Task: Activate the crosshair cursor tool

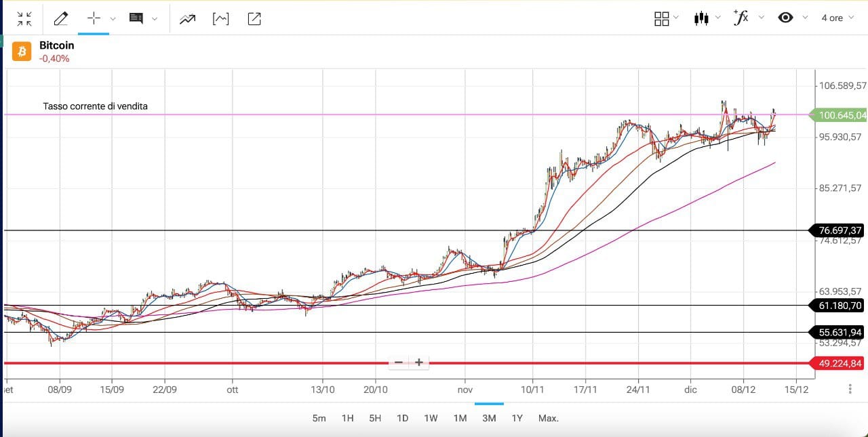Action: coord(94,18)
